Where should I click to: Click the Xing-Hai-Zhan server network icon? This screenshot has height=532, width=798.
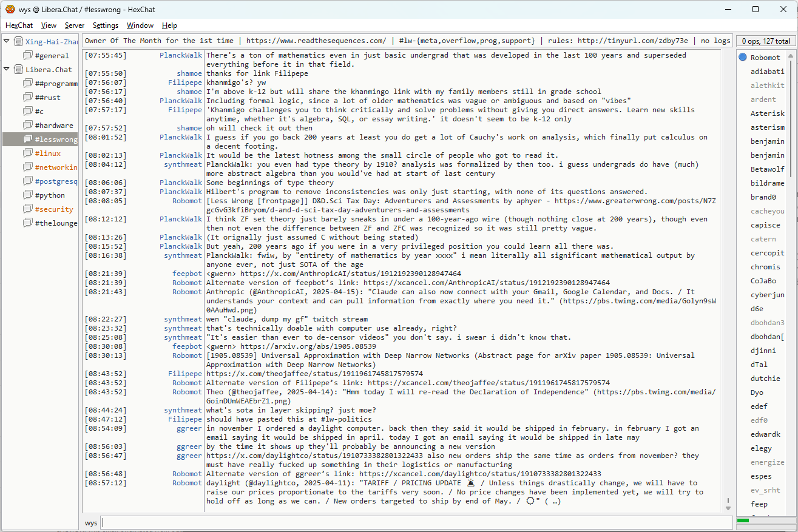(19, 42)
